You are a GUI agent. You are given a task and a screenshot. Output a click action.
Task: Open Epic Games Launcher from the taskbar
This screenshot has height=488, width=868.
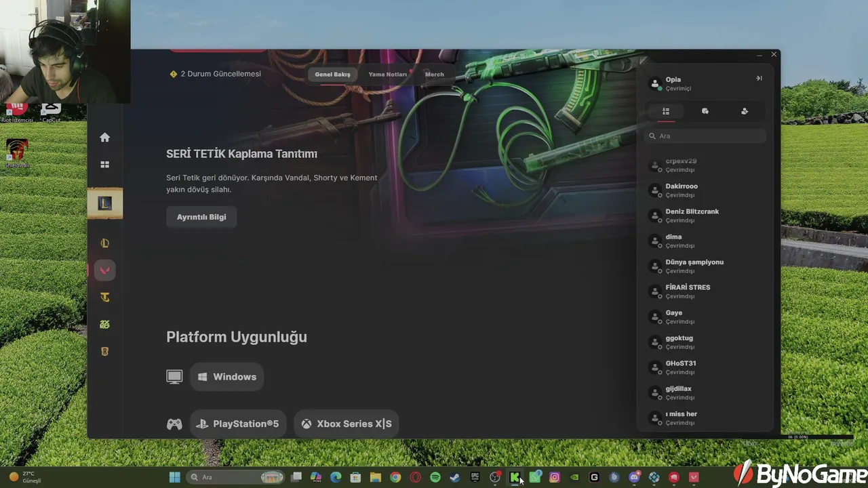pyautogui.click(x=475, y=477)
